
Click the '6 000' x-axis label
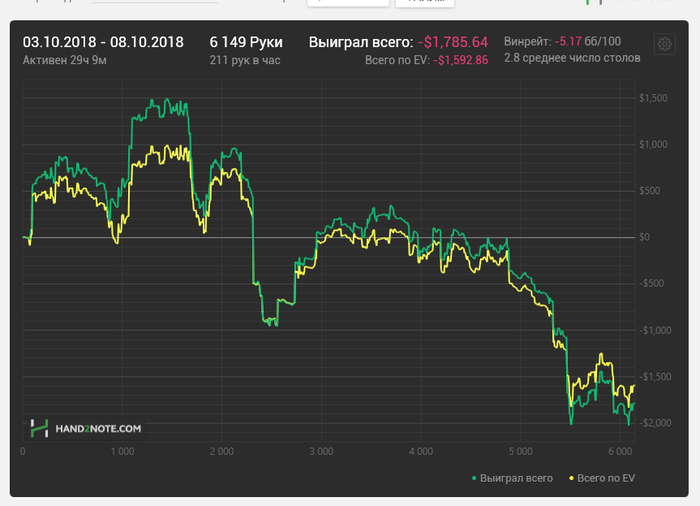click(x=620, y=452)
